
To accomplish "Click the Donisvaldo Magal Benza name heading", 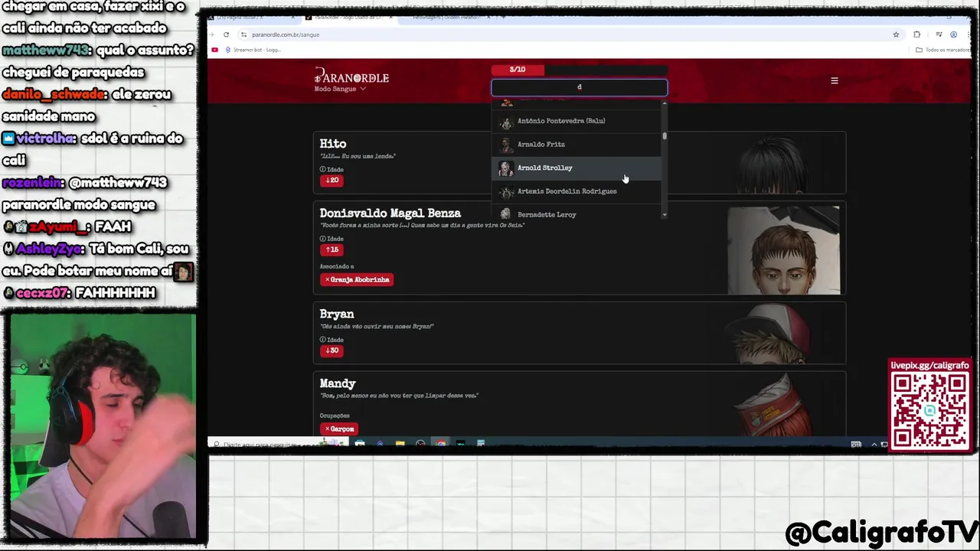I will tap(390, 214).
